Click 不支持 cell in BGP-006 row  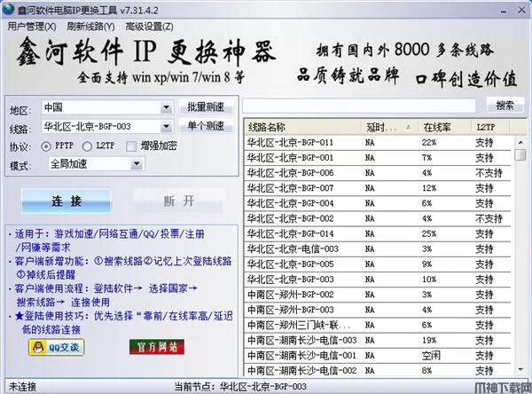point(489,173)
